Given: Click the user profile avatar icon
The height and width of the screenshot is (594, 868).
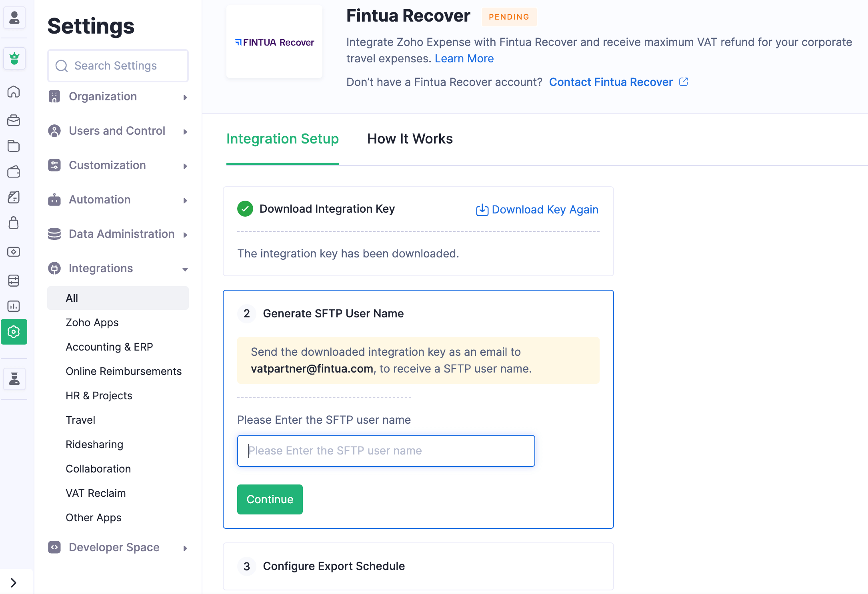Looking at the screenshot, I should coord(14,18).
